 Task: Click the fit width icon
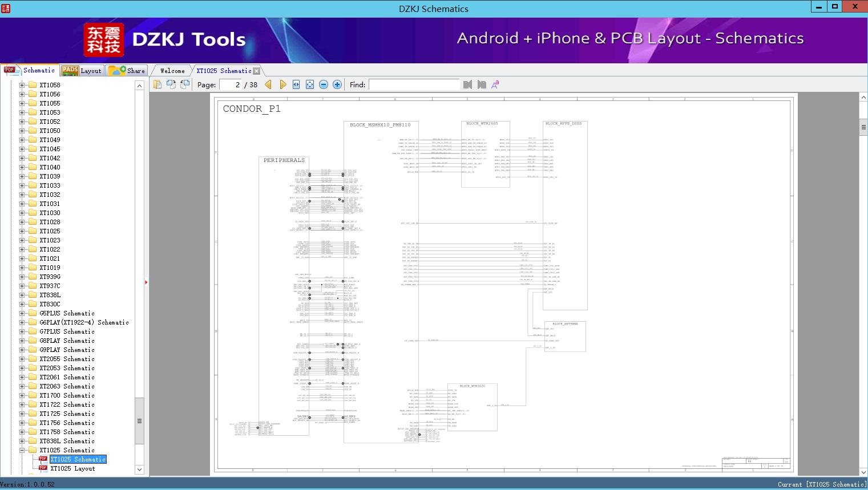(x=296, y=84)
